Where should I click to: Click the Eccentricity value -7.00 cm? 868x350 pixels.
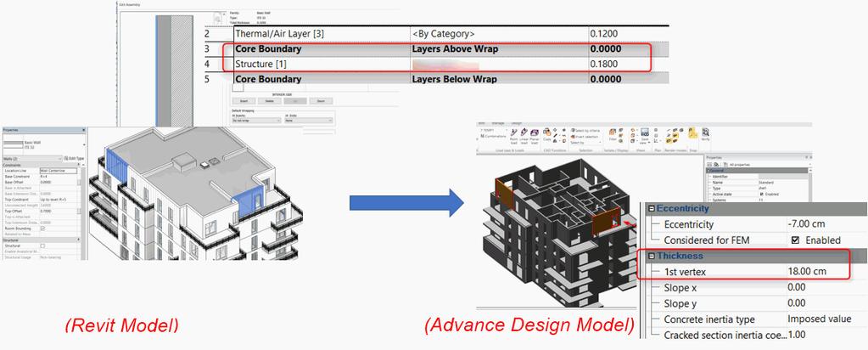tap(805, 224)
